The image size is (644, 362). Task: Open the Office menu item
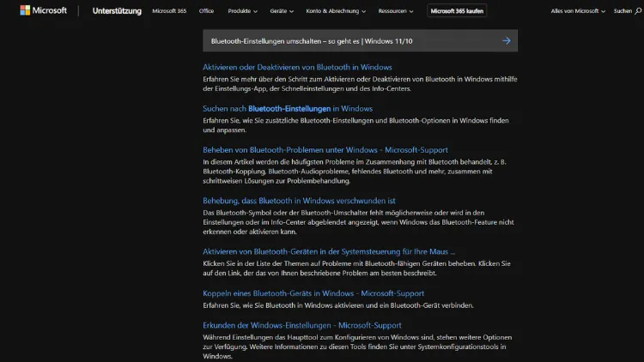pos(206,11)
